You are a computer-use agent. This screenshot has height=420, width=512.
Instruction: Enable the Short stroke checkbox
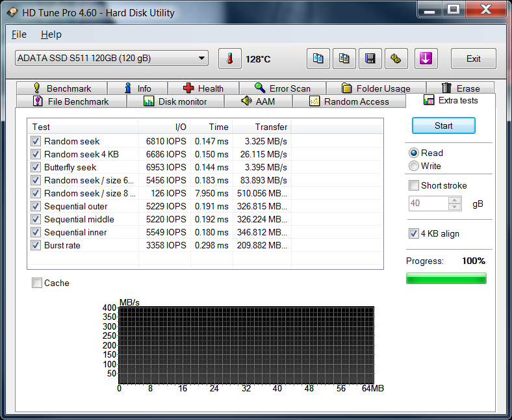[414, 185]
